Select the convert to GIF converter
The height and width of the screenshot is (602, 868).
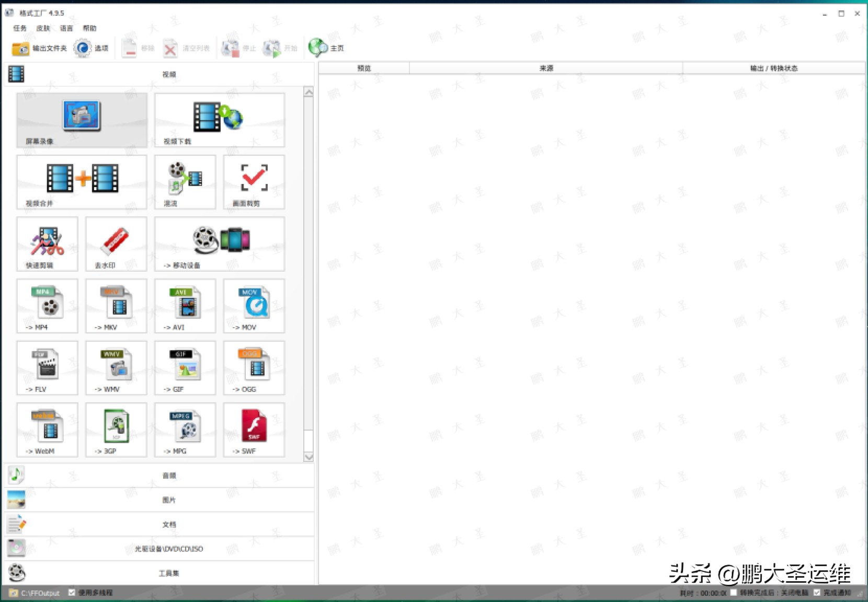point(185,368)
